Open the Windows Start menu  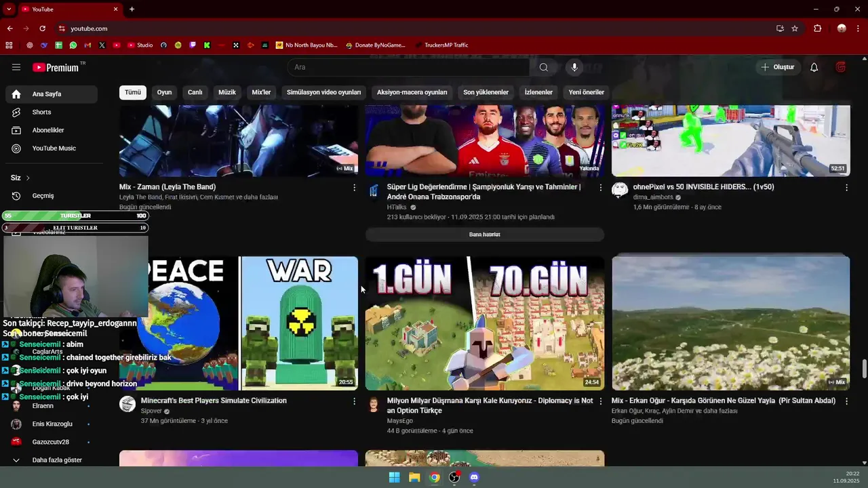click(x=394, y=477)
